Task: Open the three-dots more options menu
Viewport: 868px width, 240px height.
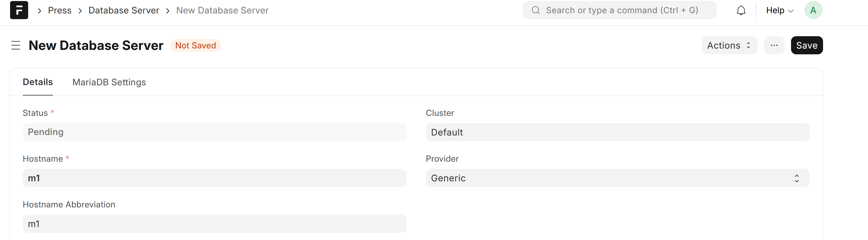Action: tap(774, 45)
